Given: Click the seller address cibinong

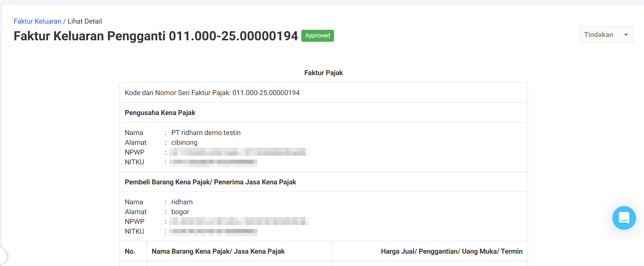Looking at the screenshot, I should pos(184,143).
